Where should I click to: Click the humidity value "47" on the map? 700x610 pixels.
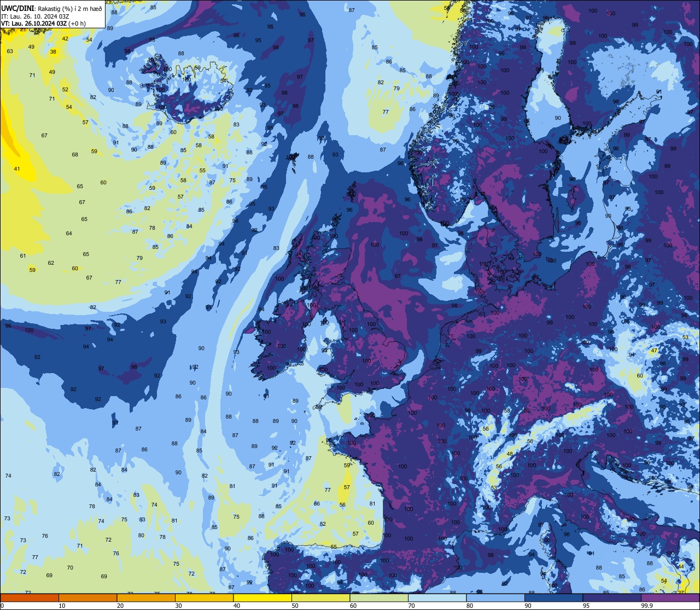tap(654, 350)
